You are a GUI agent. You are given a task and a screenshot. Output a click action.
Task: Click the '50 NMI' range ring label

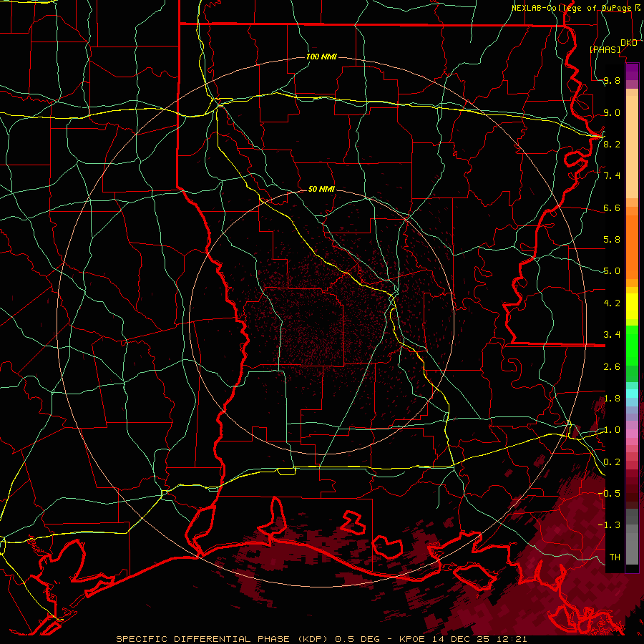click(321, 189)
